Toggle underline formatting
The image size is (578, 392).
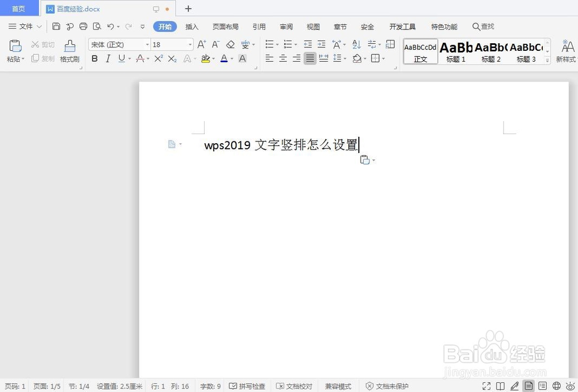pos(121,58)
